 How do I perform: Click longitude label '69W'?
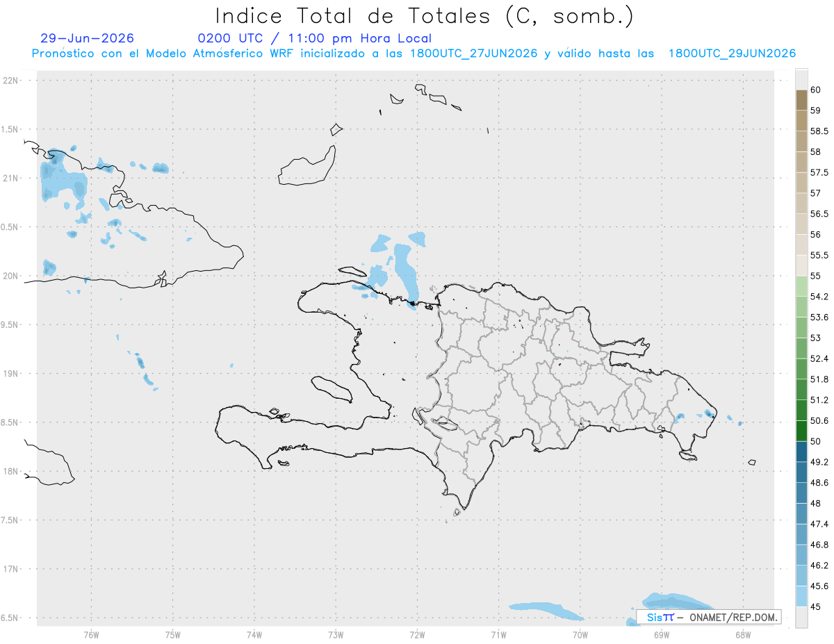point(662,634)
